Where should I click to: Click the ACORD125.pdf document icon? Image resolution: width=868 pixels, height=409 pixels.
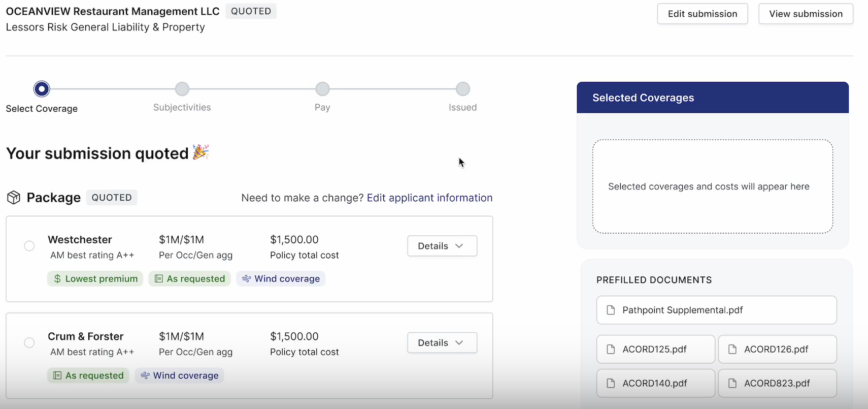611,350
